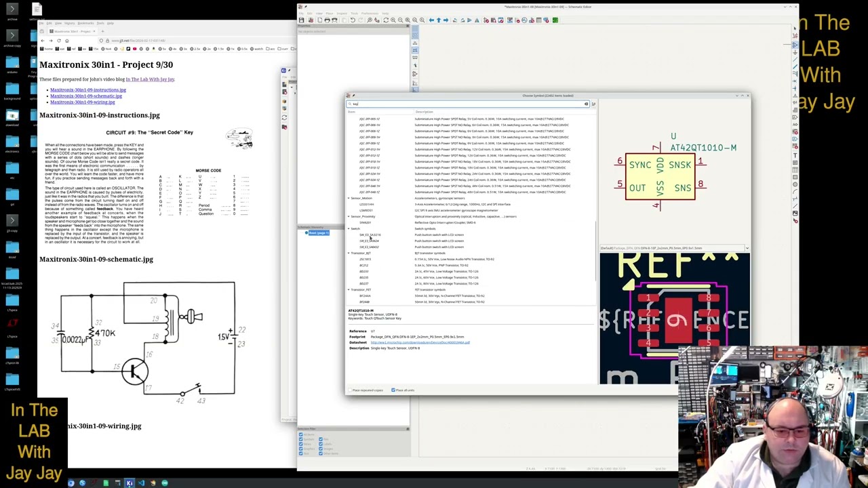
Task: Toggle All items in Selection Filter
Action: [301, 434]
